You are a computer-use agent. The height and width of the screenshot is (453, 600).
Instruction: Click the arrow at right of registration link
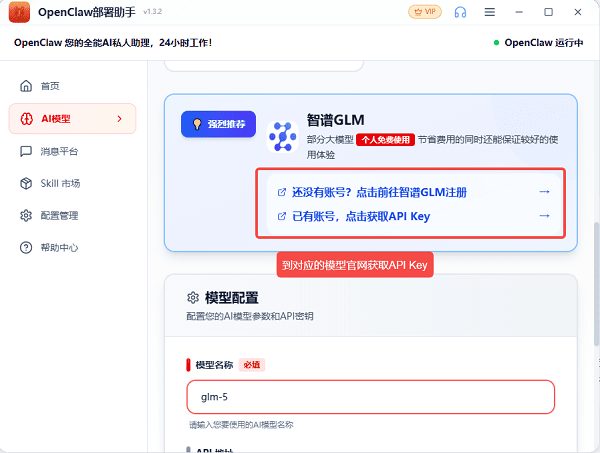click(x=544, y=192)
